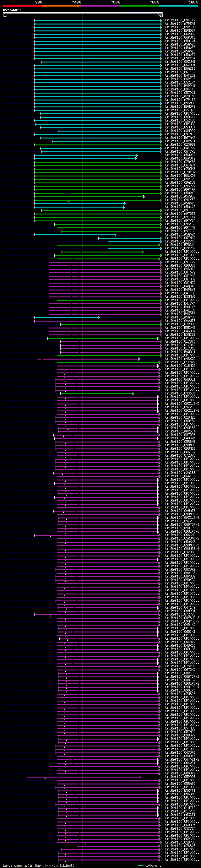Click hit label UniRef100_A8X5L4

coord(180,431)
